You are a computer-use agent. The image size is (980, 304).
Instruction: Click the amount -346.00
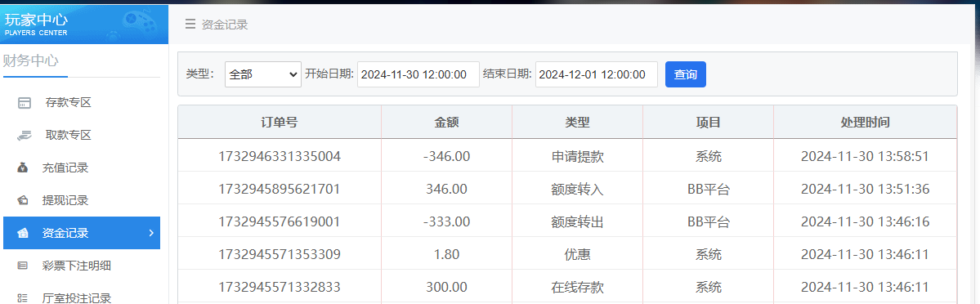(446, 156)
